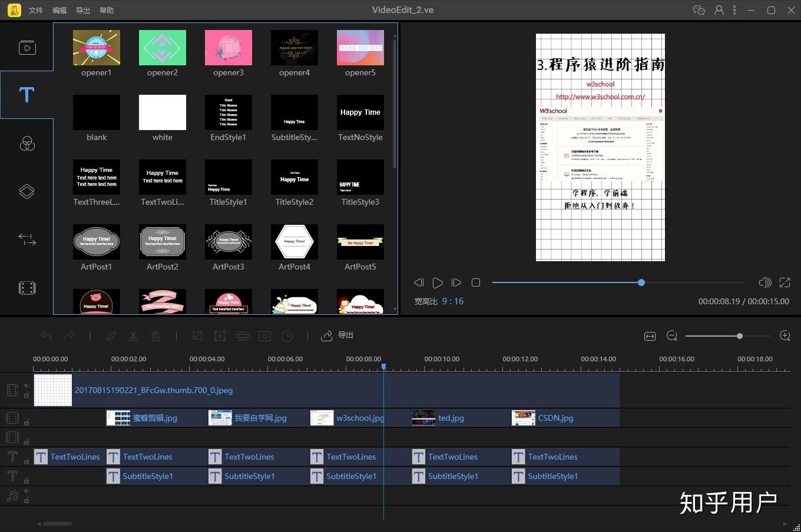The height and width of the screenshot is (532, 801).
Task: Open the media library sidebar tab
Action: [x=27, y=48]
